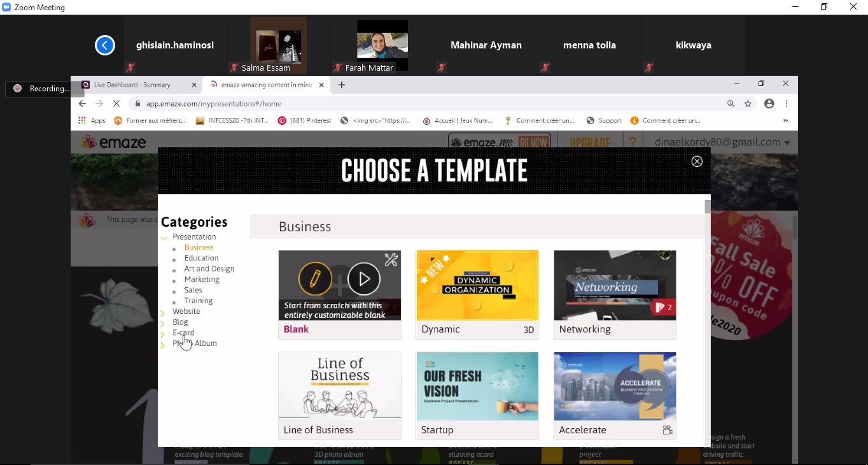Close the Choose a Template dialog

(697, 161)
